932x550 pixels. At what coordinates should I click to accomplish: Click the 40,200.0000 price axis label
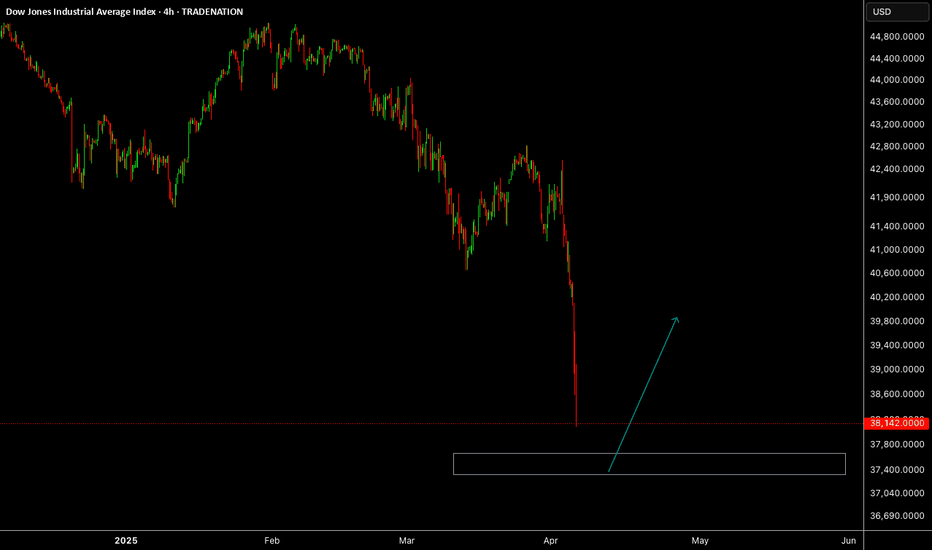[897, 297]
